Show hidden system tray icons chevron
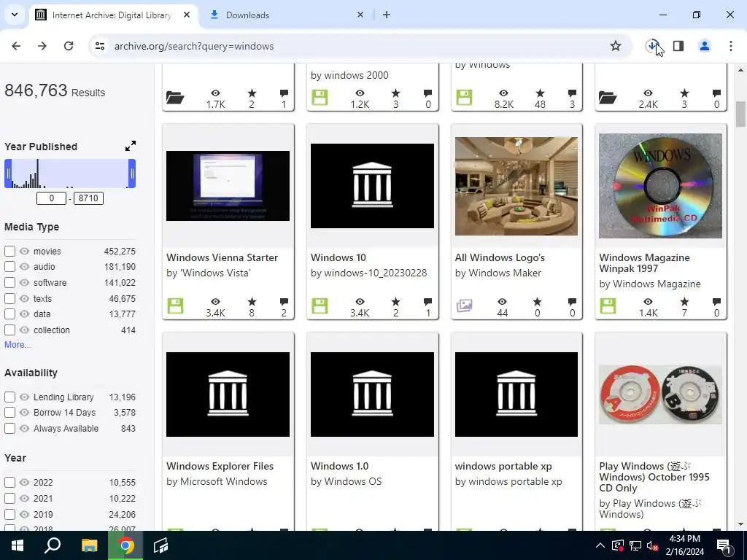Image resolution: width=747 pixels, height=560 pixels. click(600, 545)
